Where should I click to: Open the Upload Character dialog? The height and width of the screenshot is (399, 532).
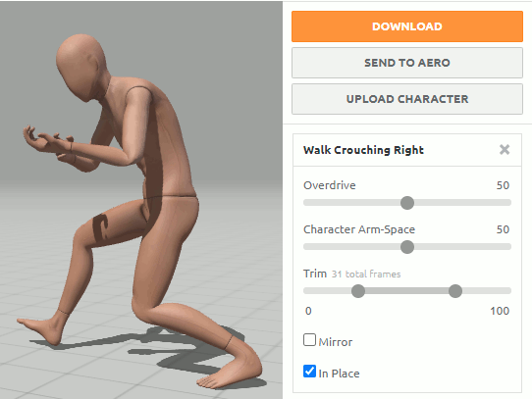click(407, 99)
